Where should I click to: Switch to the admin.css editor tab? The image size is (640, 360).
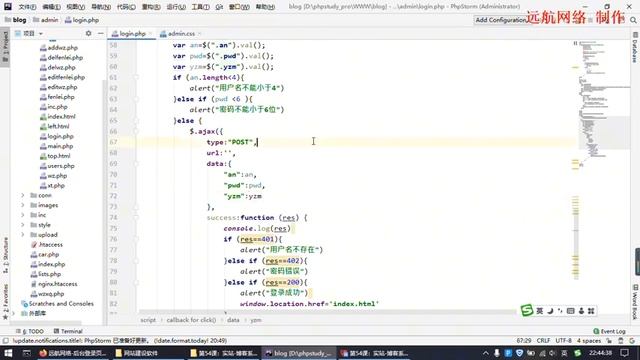181,33
